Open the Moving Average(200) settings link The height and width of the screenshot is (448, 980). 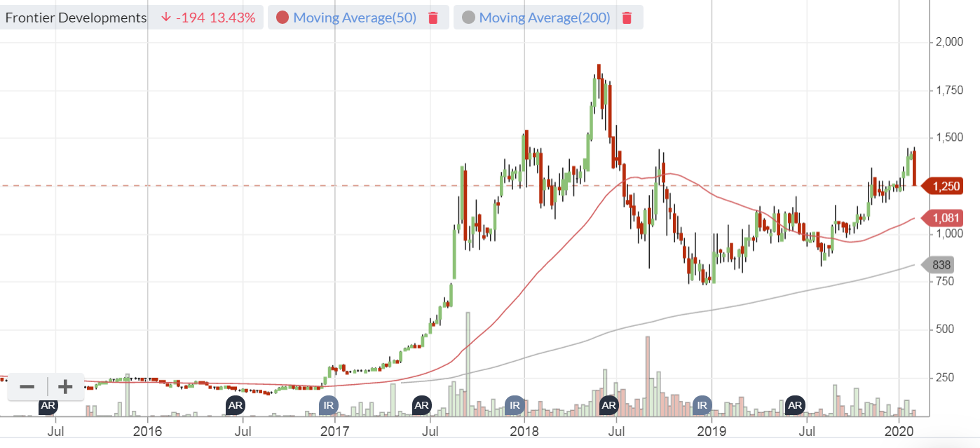point(545,18)
